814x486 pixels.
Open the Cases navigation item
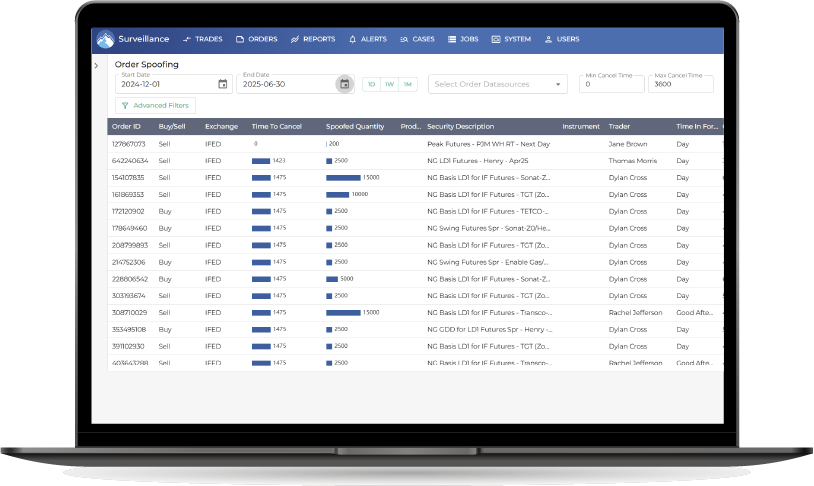coord(416,40)
